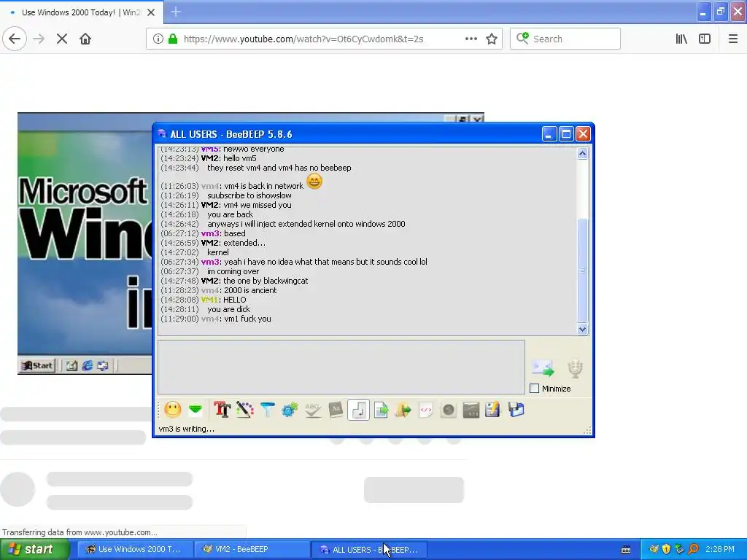Go back in Firefox browser
The width and height of the screenshot is (747, 560).
click(x=15, y=39)
